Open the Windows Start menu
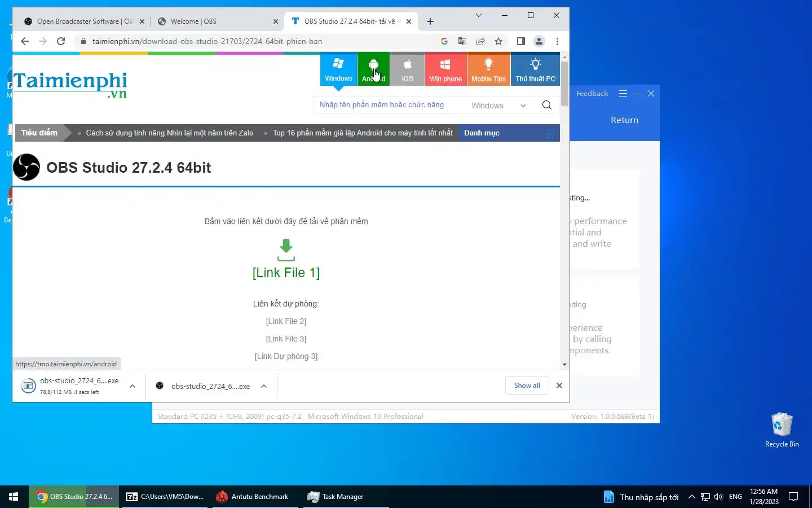Screen dimensions: 812x508 [x=14, y=497]
